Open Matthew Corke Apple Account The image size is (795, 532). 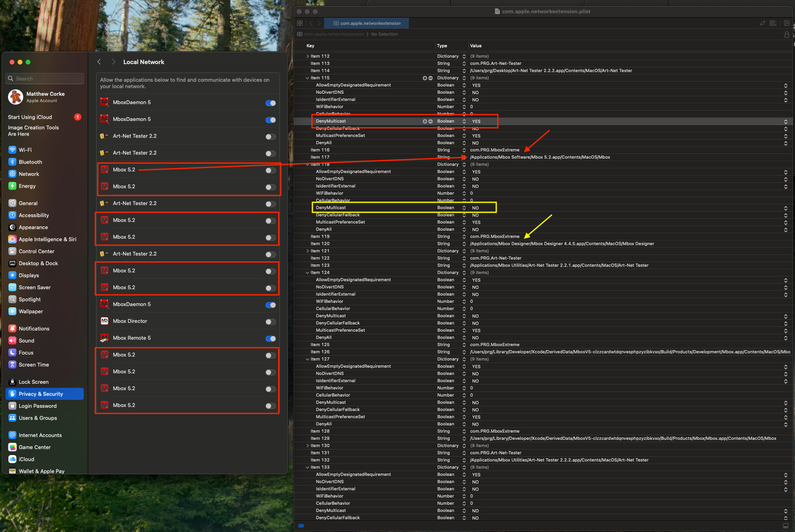[x=44, y=97]
